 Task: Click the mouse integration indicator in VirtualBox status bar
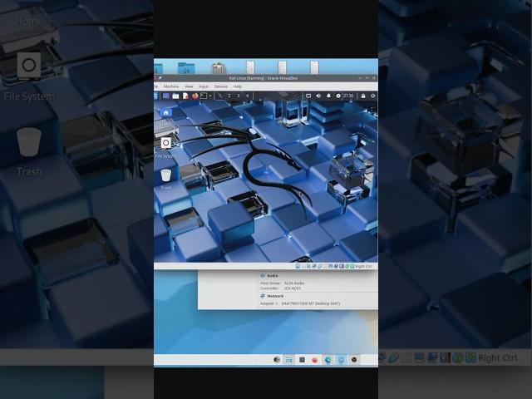pyautogui.click(x=347, y=266)
